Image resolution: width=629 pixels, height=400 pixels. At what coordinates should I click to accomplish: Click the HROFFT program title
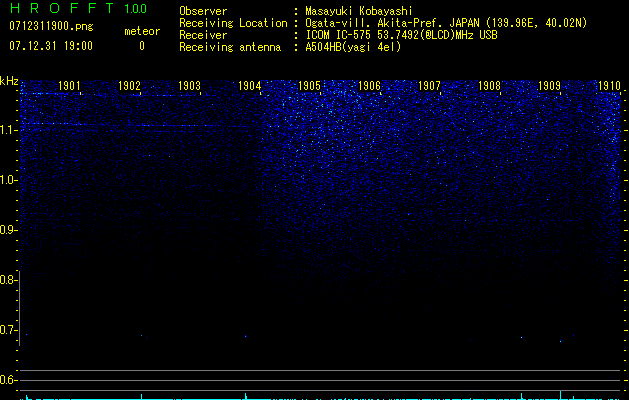62,8
